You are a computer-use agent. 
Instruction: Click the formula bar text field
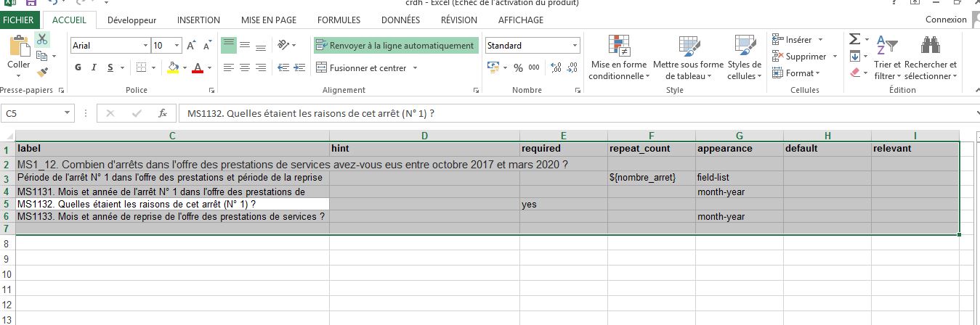(x=574, y=113)
